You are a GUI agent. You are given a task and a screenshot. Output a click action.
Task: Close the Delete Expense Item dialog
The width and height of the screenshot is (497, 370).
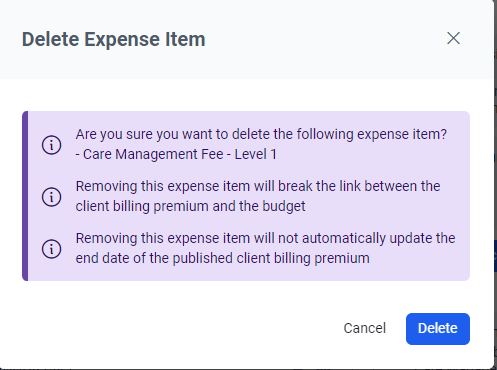point(453,38)
